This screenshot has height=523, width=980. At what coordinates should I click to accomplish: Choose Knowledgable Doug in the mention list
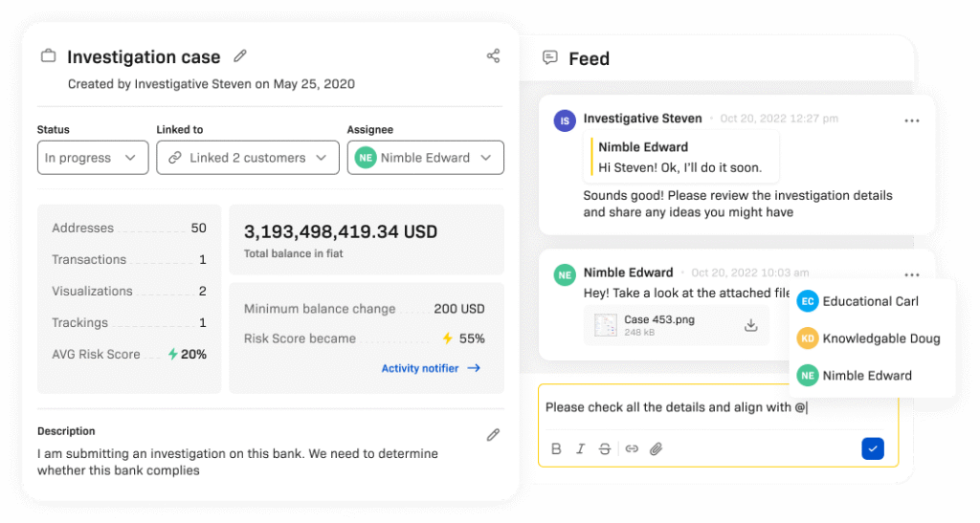[x=880, y=338]
